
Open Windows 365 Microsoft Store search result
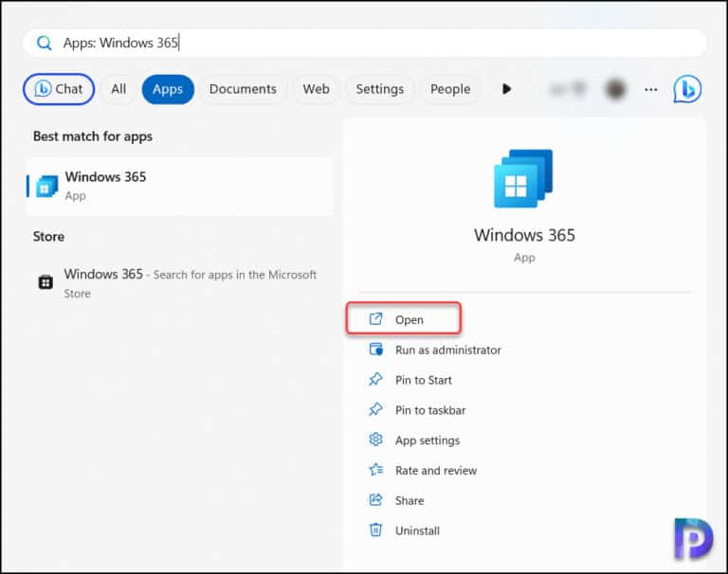click(180, 282)
